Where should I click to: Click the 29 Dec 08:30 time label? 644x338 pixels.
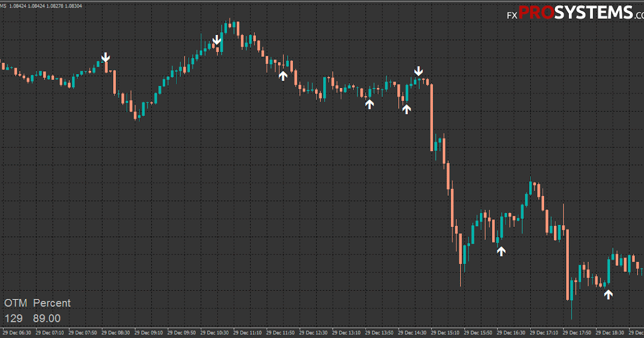click(116, 333)
